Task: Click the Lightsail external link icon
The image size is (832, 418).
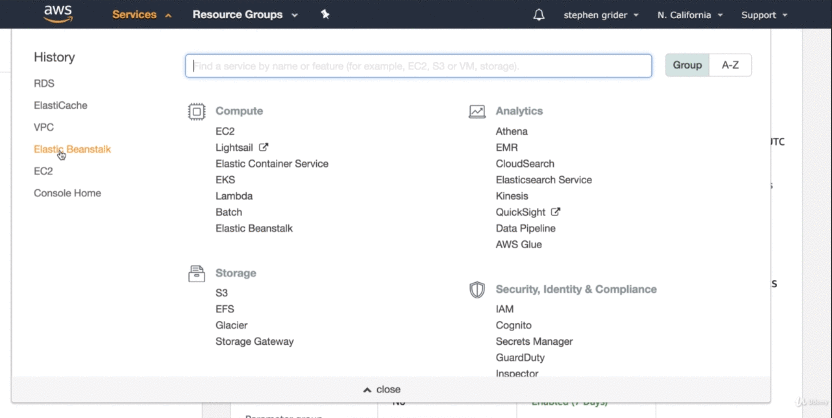Action: click(264, 147)
